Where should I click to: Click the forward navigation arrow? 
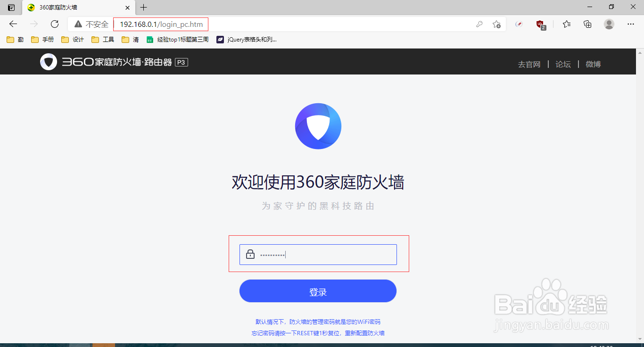coord(34,24)
